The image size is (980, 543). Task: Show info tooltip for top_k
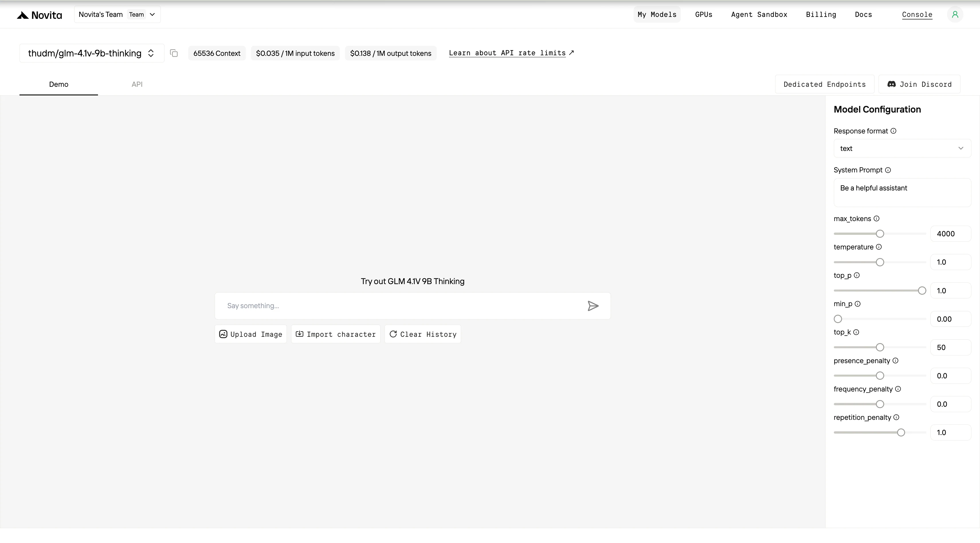[856, 332]
